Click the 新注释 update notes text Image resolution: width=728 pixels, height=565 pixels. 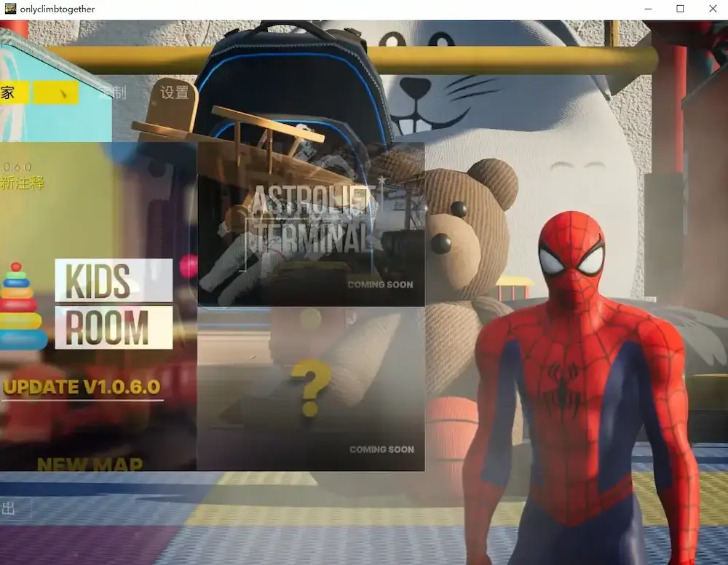[x=22, y=183]
